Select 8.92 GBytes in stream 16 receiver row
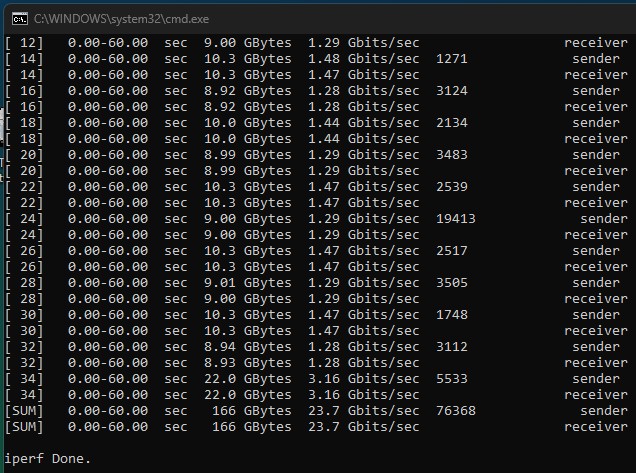 (x=247, y=107)
